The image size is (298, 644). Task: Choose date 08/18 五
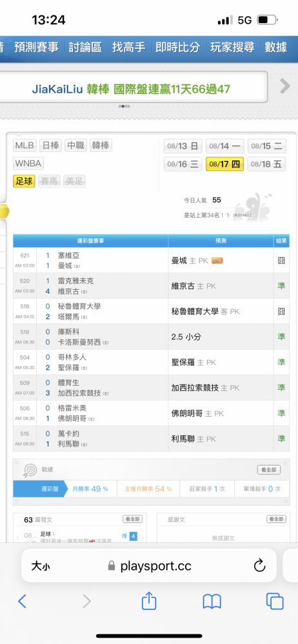(267, 164)
